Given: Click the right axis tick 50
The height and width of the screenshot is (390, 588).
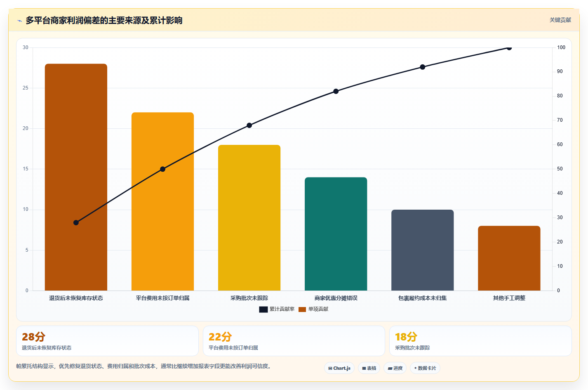Looking at the screenshot, I should [560, 169].
